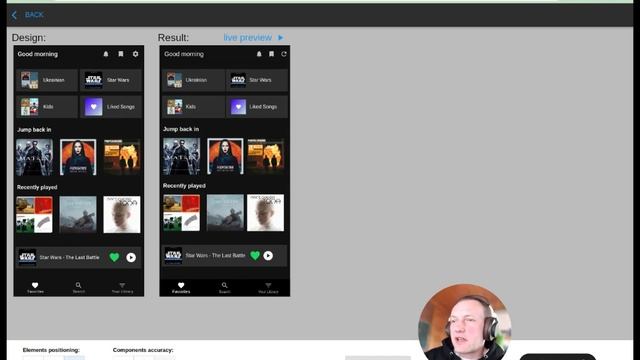Play track in Design now-playing bar

point(131,258)
